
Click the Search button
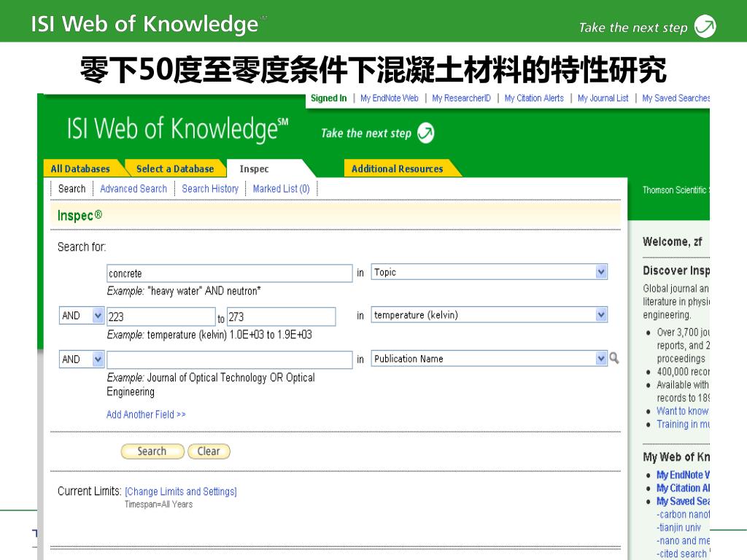coord(152,451)
